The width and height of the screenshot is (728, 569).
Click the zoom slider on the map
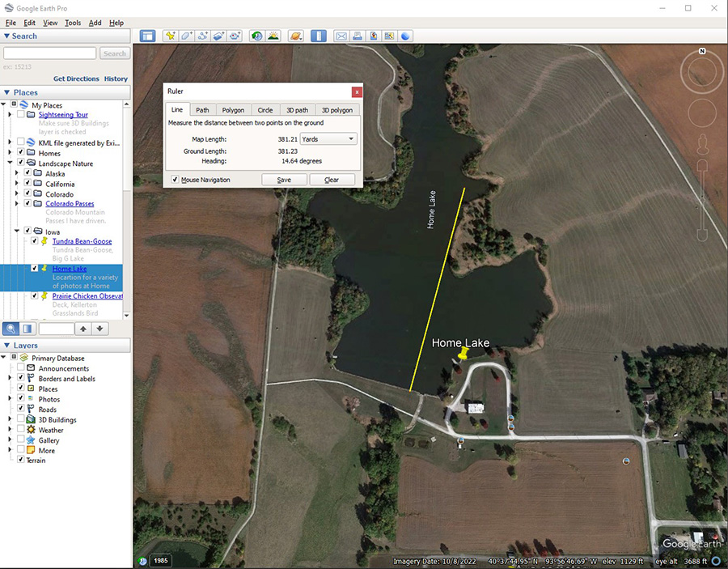[x=702, y=200]
